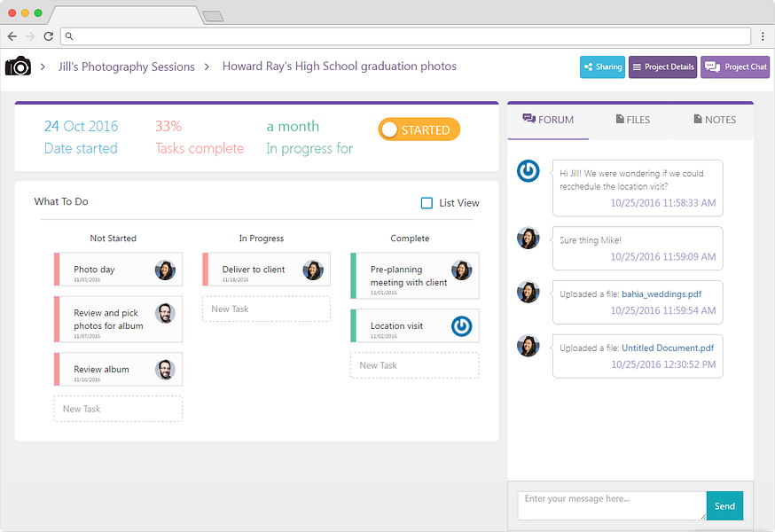
Task: Click the What To Do heading
Action: click(61, 201)
